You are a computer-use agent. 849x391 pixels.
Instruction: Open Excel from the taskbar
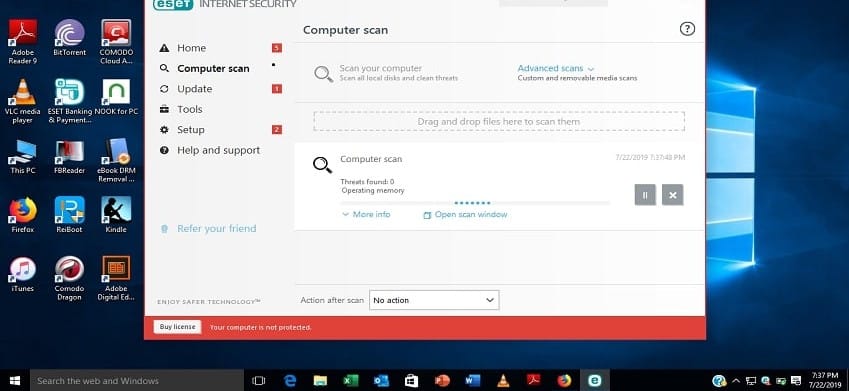[x=351, y=381]
